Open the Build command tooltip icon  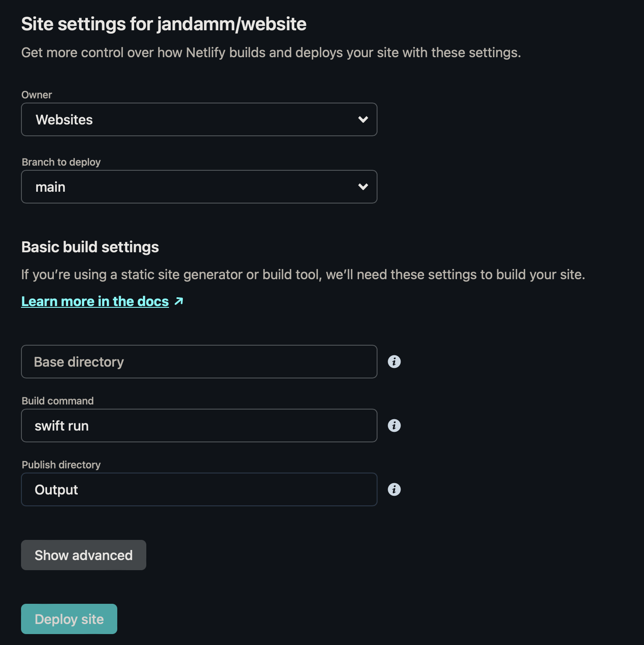click(394, 425)
